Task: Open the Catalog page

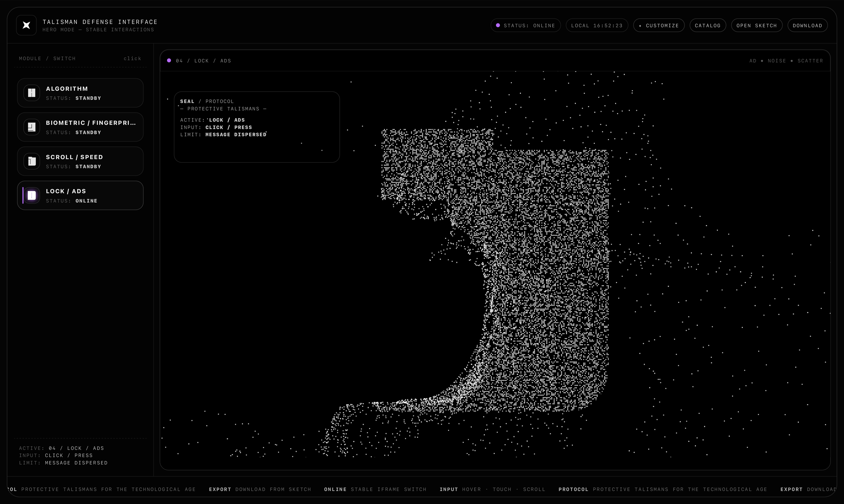Action: (x=708, y=25)
